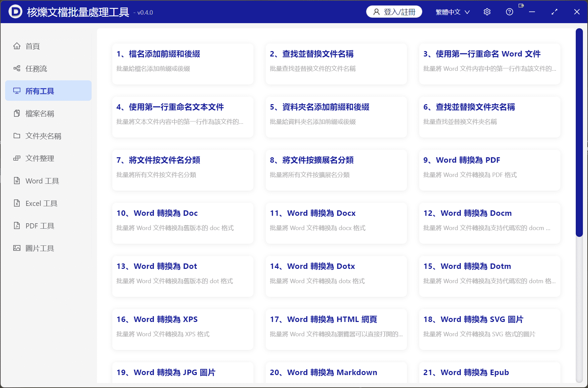Click the organize icon beside 文件整理
588x388 pixels.
point(17,158)
